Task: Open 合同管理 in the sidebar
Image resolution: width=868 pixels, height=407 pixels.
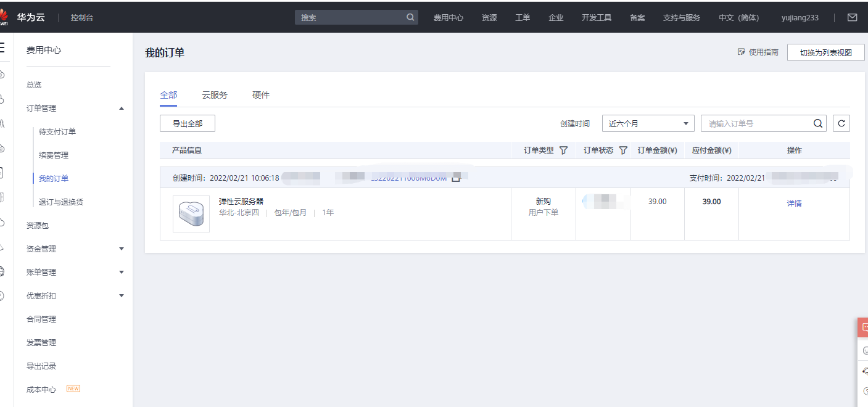Action: click(41, 319)
